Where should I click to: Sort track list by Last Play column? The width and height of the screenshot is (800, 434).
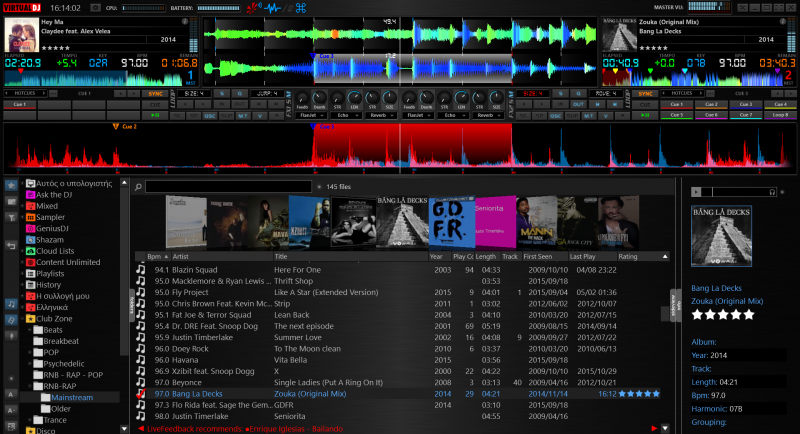pos(591,257)
